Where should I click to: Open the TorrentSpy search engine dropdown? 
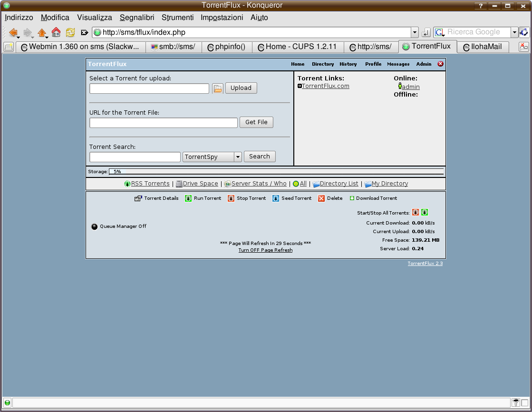pyautogui.click(x=238, y=157)
